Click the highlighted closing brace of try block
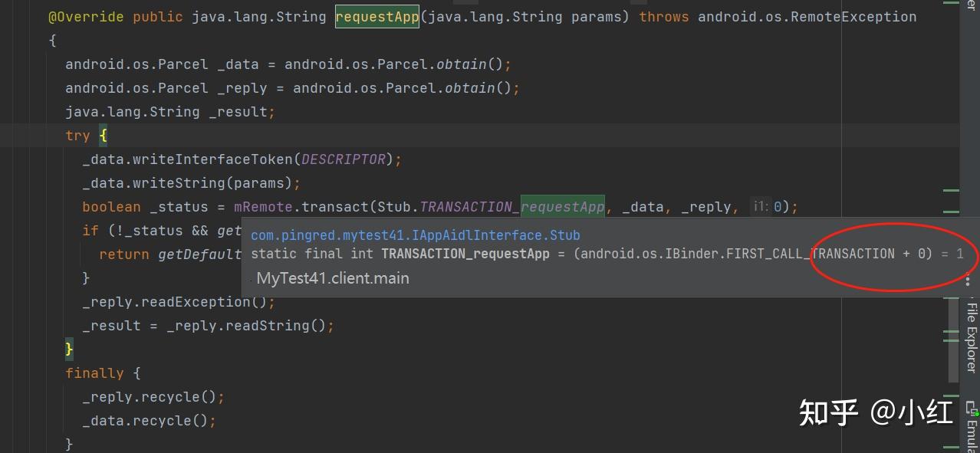Viewport: 980px width, 453px height. 69,350
